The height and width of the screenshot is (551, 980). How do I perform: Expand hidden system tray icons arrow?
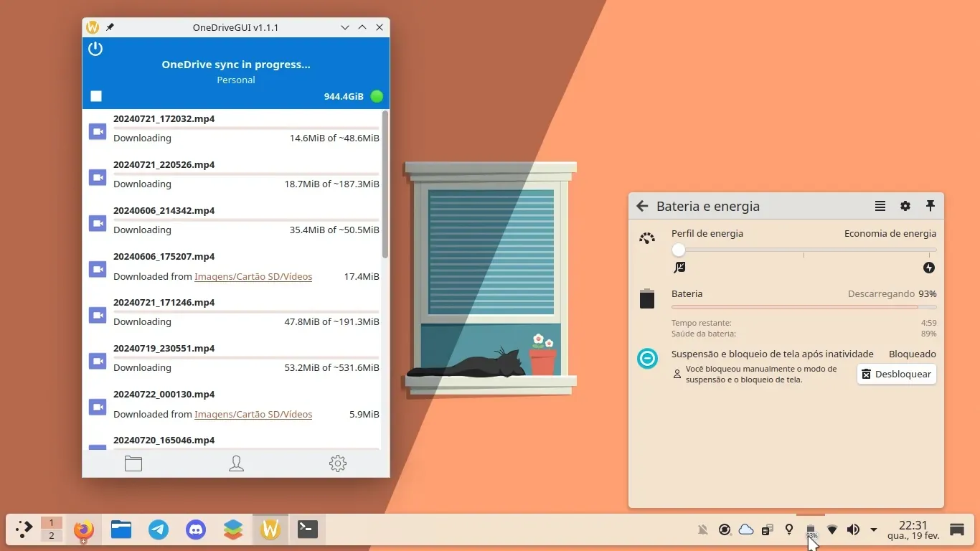click(874, 530)
